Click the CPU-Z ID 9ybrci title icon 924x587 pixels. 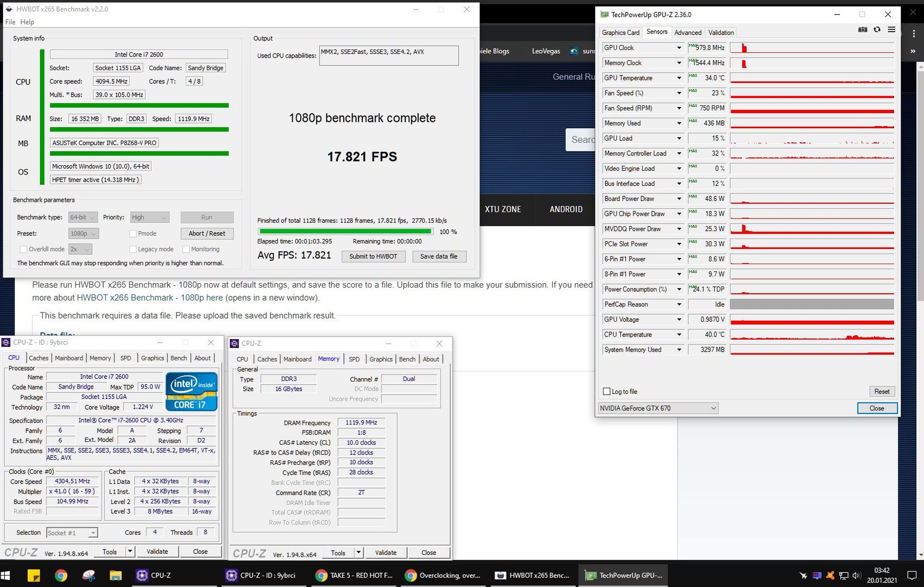pyautogui.click(x=6, y=342)
